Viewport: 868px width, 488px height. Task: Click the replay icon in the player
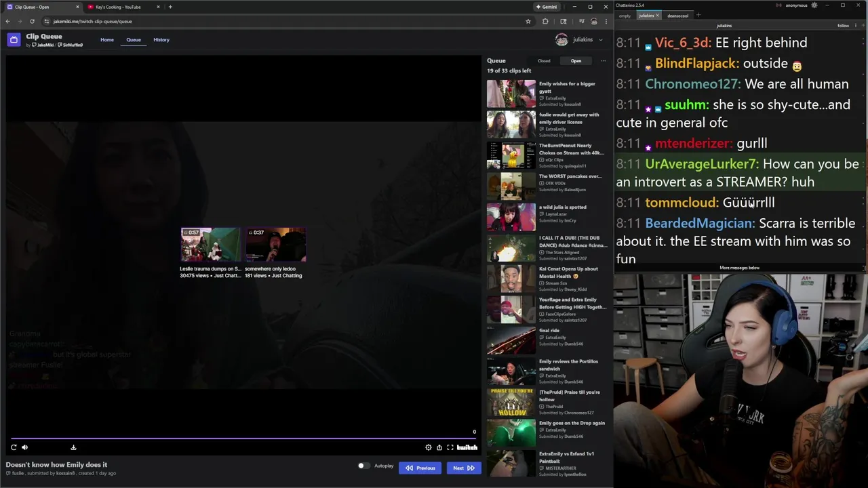pos(14,447)
